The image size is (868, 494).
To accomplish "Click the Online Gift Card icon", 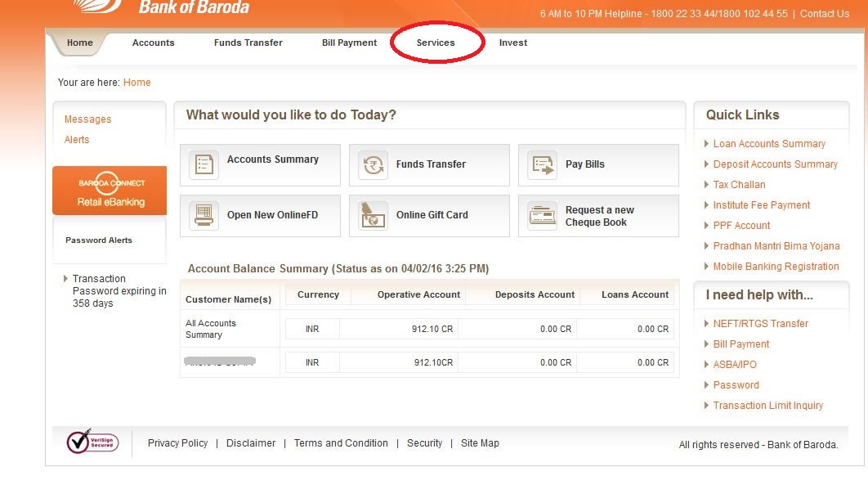I will 374,216.
